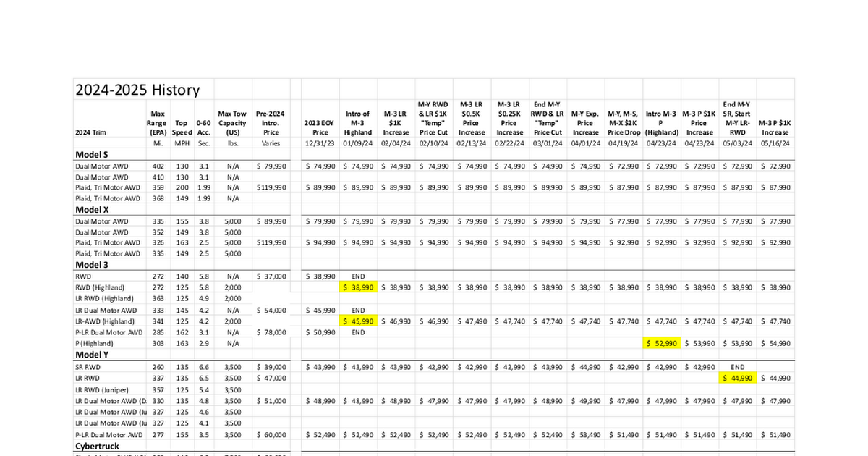Select yellow-highlighted $38,990 in RWD (Highland) row
This screenshot has width=868, height=456.
coord(358,287)
